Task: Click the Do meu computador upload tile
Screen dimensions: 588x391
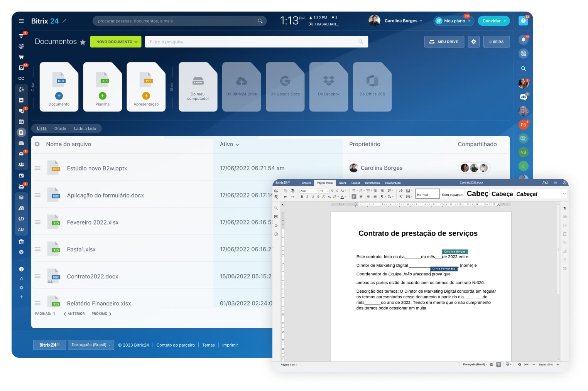Action: click(x=198, y=87)
